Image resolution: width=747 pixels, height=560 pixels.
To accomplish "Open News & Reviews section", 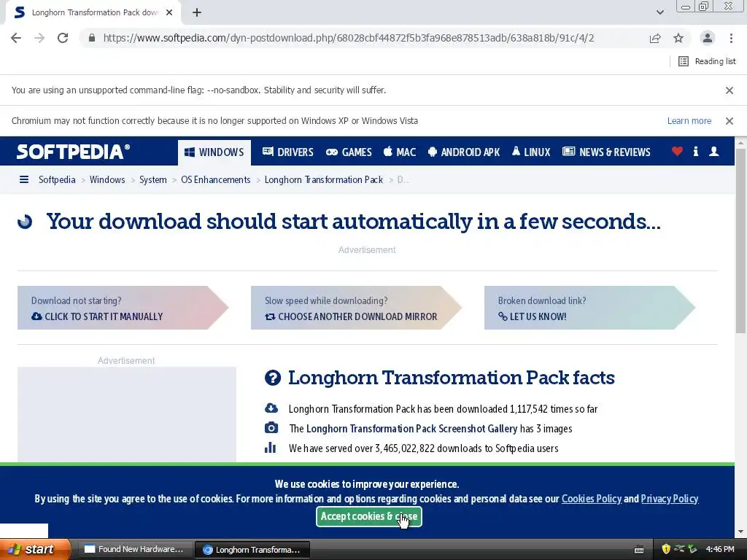I will pos(606,152).
